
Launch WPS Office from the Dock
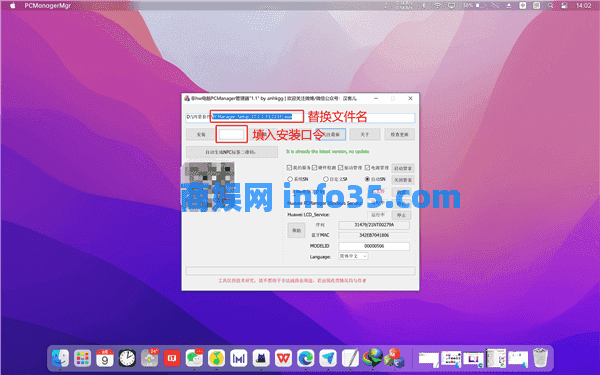[284, 359]
